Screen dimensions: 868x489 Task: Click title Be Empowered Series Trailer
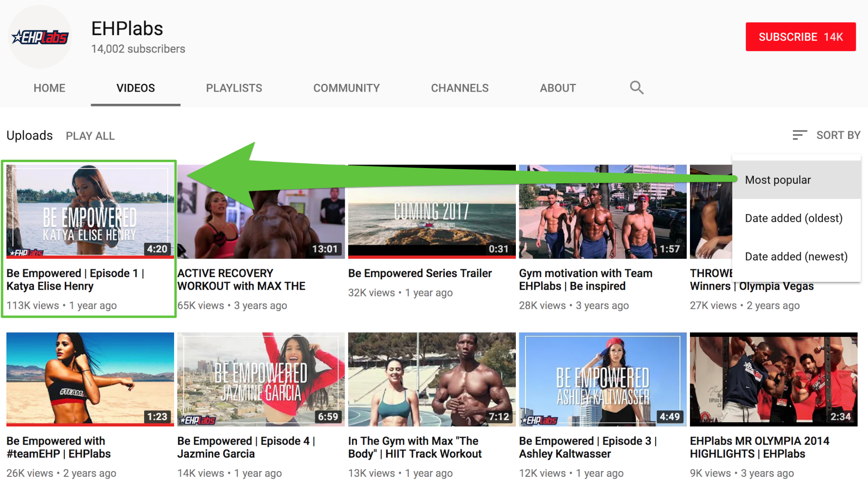pos(420,273)
